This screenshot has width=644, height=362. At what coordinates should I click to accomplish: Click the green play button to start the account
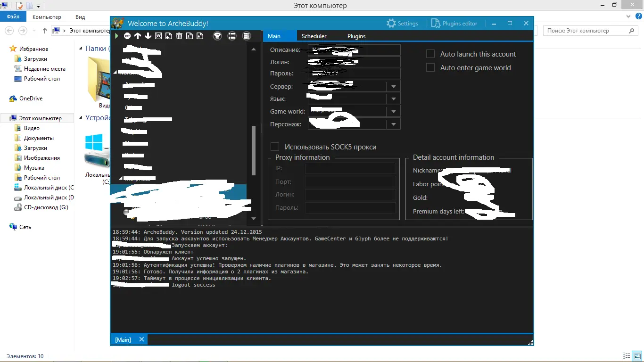[x=116, y=36]
